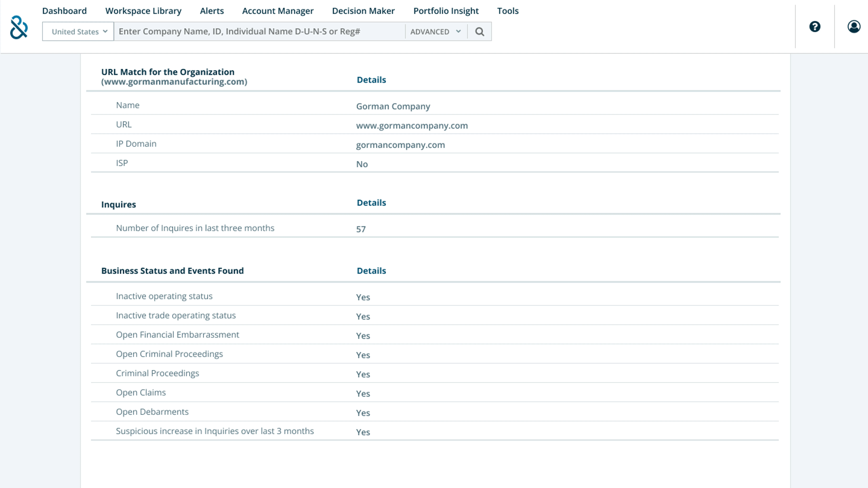Open the help question mark icon
The height and width of the screenshot is (488, 868).
pos(815,27)
